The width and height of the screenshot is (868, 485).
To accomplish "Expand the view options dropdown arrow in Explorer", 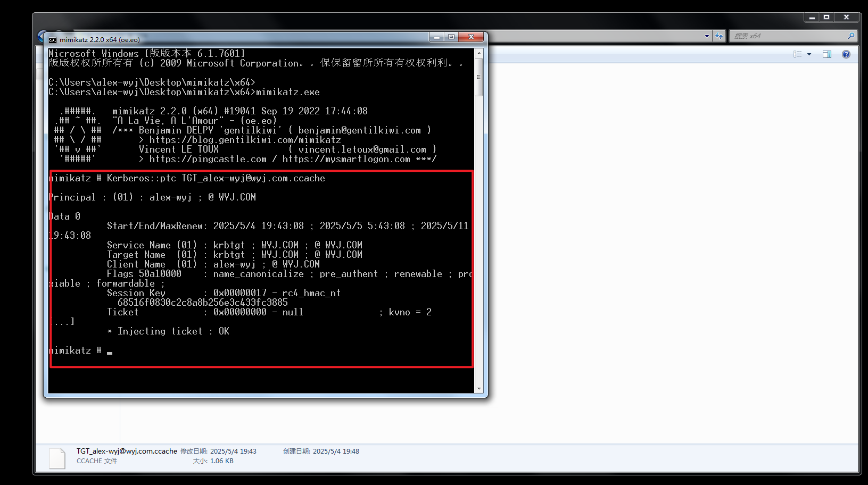I will coord(809,54).
